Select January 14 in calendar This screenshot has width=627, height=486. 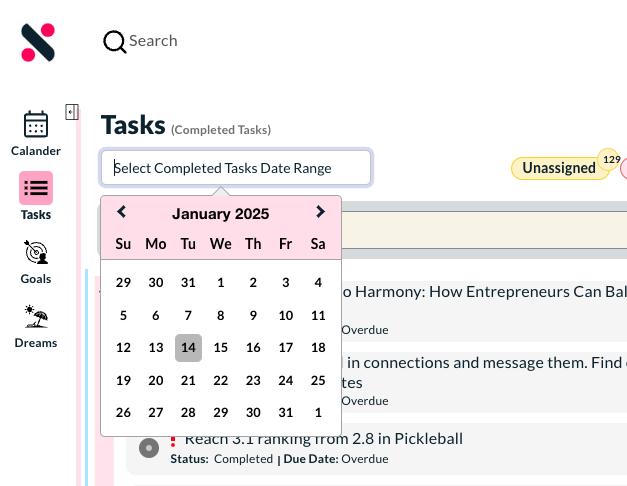pyautogui.click(x=188, y=348)
